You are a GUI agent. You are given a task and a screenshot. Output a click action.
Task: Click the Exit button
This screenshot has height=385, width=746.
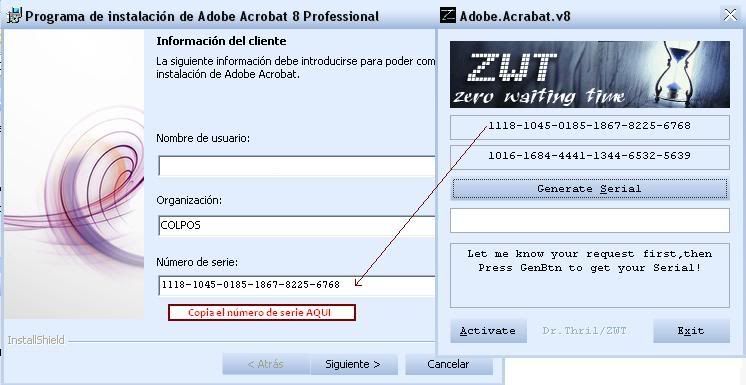coord(691,331)
